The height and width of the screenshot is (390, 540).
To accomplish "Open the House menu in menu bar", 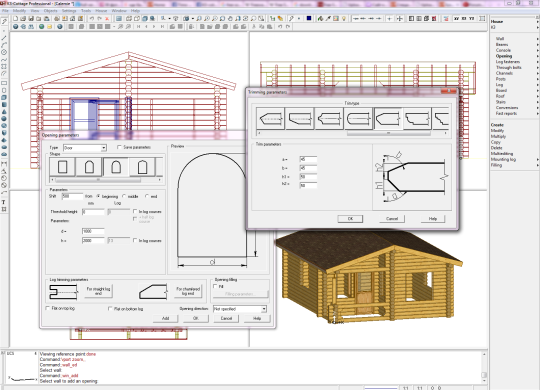I will pos(101,11).
